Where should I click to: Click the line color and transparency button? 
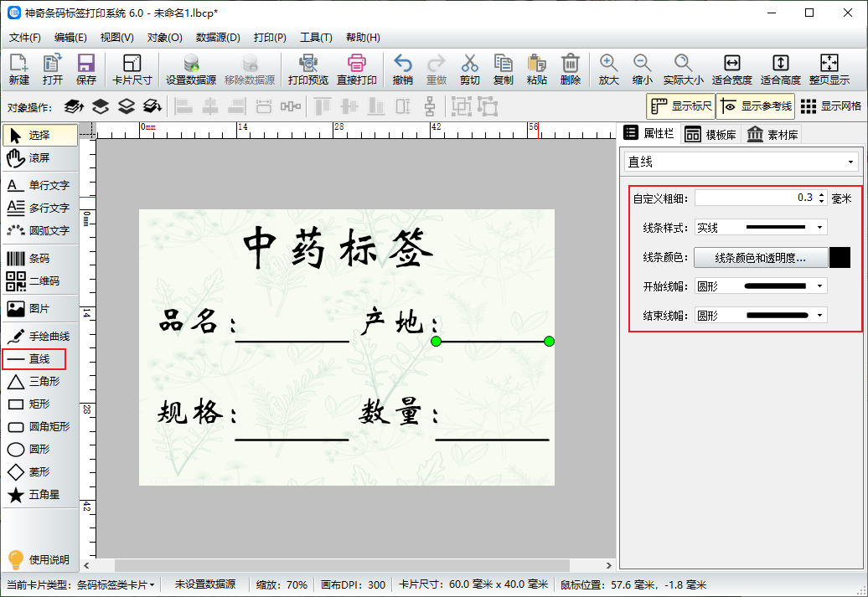tap(760, 258)
